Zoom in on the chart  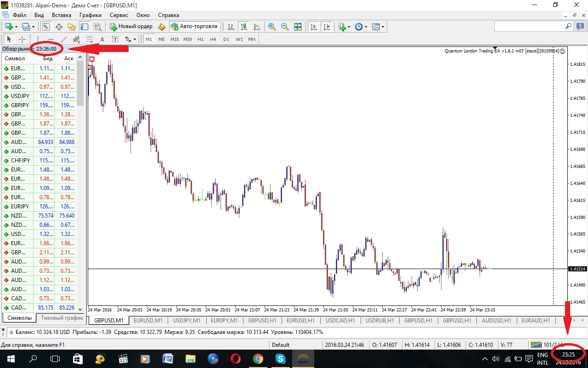tap(272, 27)
